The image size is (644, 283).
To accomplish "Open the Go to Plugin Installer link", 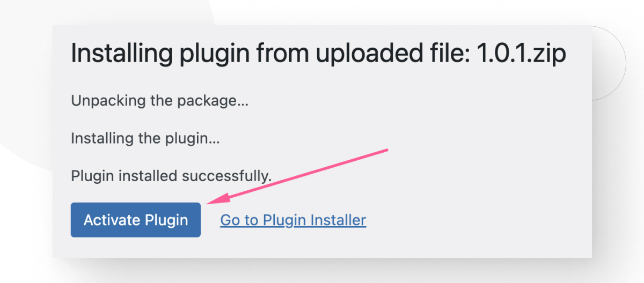I will (x=293, y=220).
